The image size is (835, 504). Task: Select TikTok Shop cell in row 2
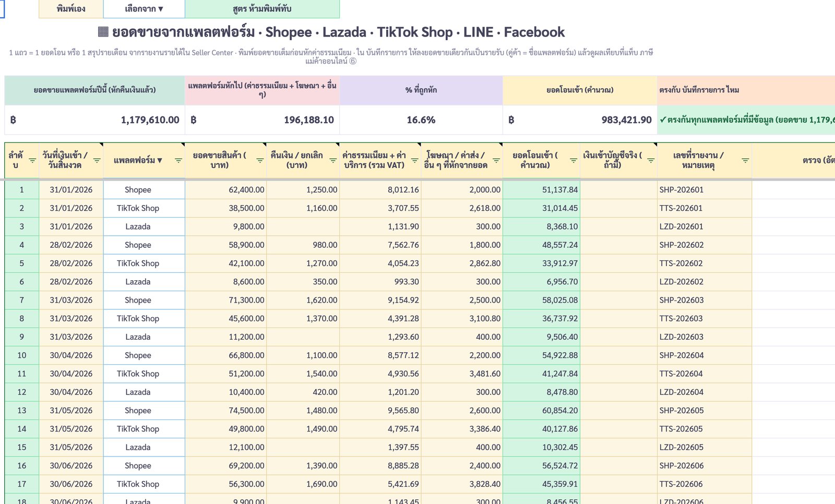click(144, 208)
